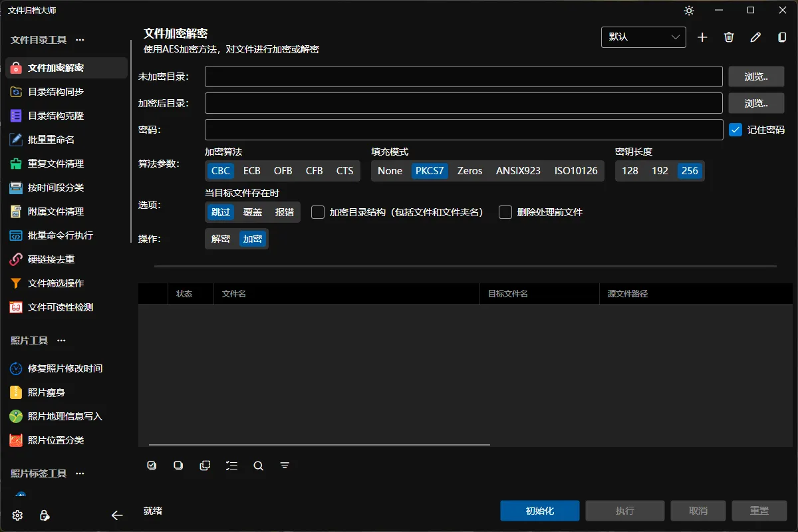Screen dimensions: 798x532
Task: Click the select-all checkbox icon under the list
Action: point(152,465)
